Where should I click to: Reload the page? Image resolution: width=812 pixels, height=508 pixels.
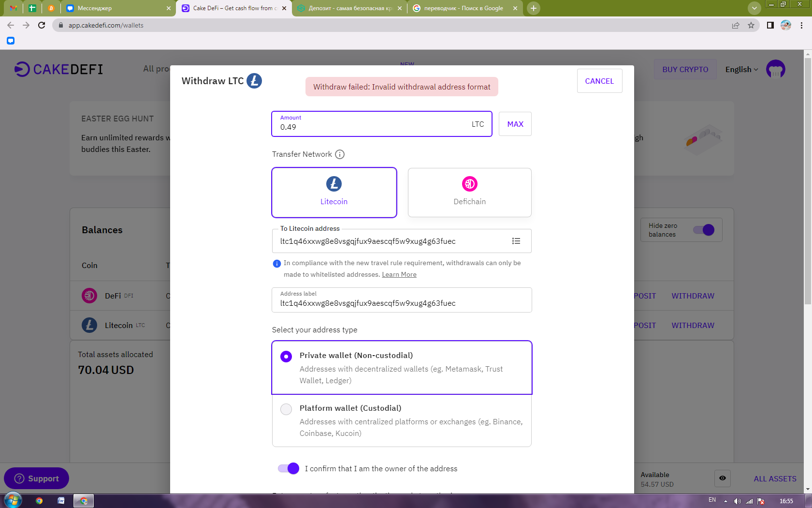42,25
